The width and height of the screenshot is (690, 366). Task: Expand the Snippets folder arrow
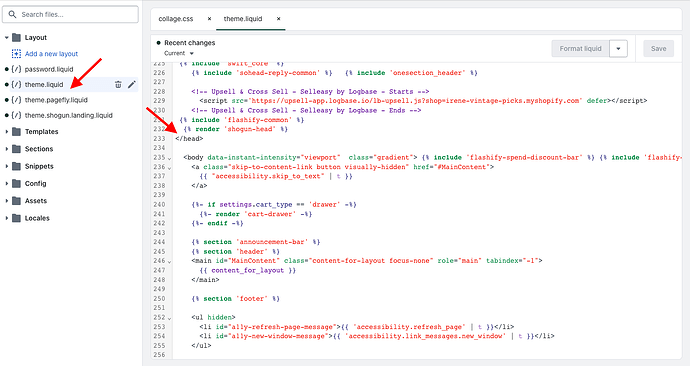7,166
